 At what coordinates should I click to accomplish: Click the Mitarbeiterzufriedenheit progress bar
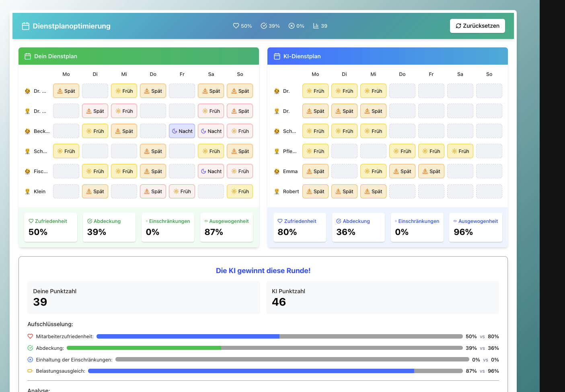pos(279,337)
